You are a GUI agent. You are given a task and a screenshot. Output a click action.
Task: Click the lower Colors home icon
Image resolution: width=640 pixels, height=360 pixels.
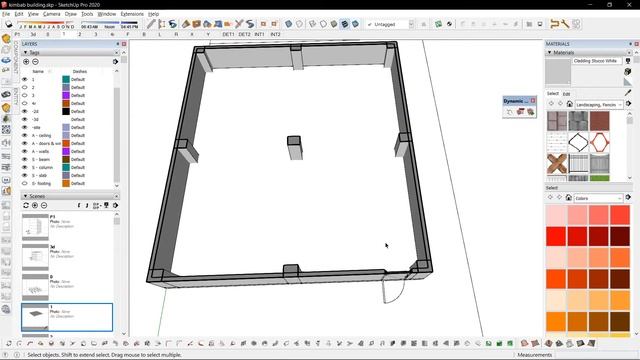pos(569,198)
